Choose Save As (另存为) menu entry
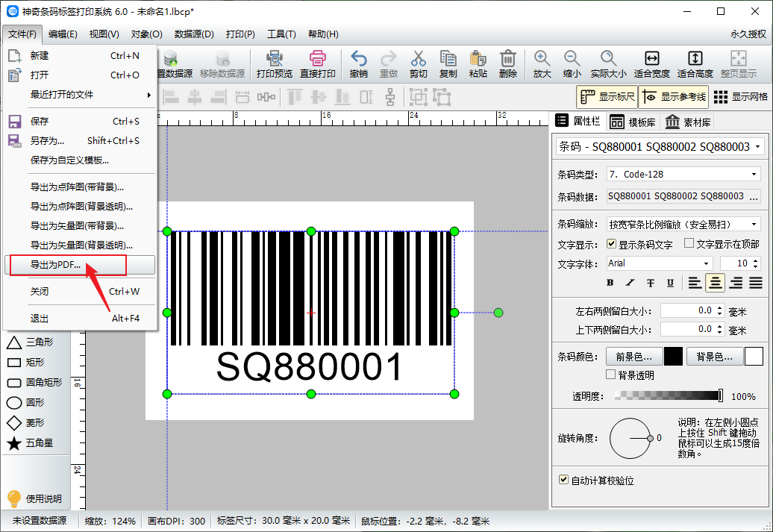This screenshot has height=532, width=773. tap(80, 140)
